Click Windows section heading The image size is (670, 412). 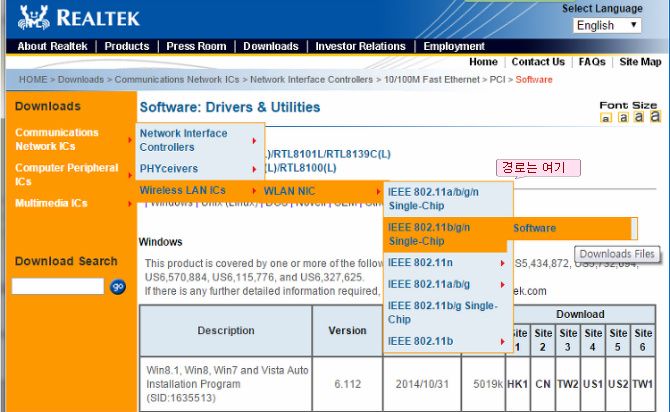point(160,242)
